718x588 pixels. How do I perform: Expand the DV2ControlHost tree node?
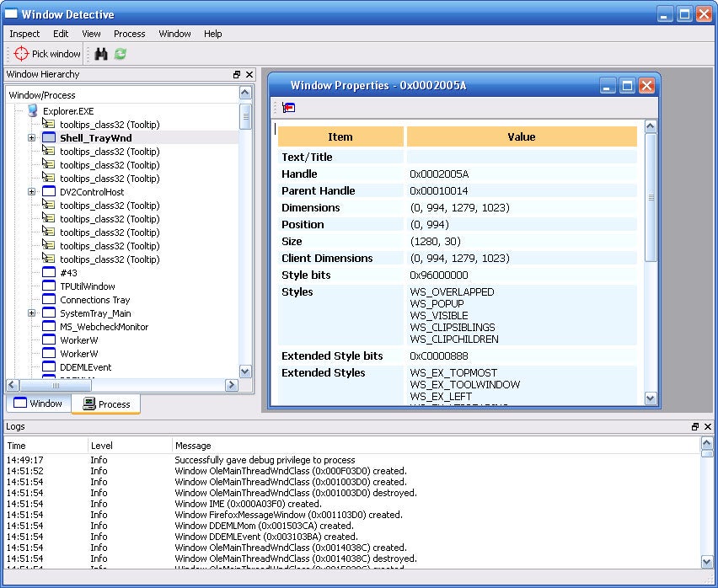click(x=32, y=192)
